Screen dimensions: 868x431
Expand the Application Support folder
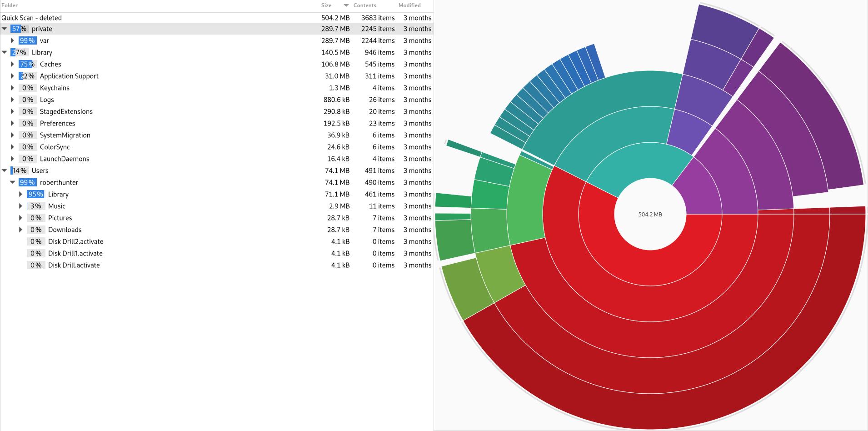click(13, 76)
